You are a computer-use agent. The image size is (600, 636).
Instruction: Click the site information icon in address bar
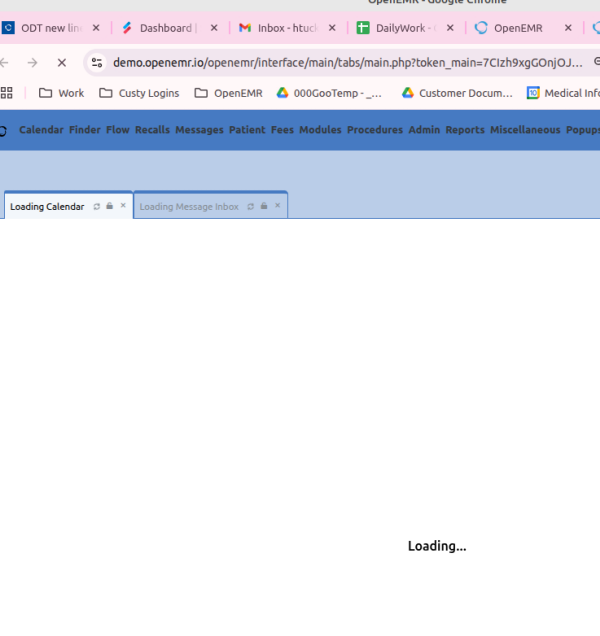[x=97, y=62]
